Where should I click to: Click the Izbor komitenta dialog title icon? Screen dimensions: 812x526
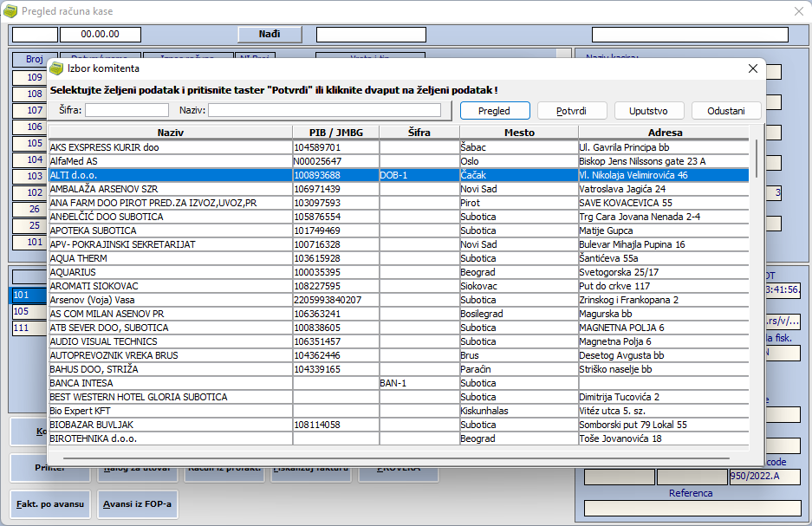coord(57,68)
